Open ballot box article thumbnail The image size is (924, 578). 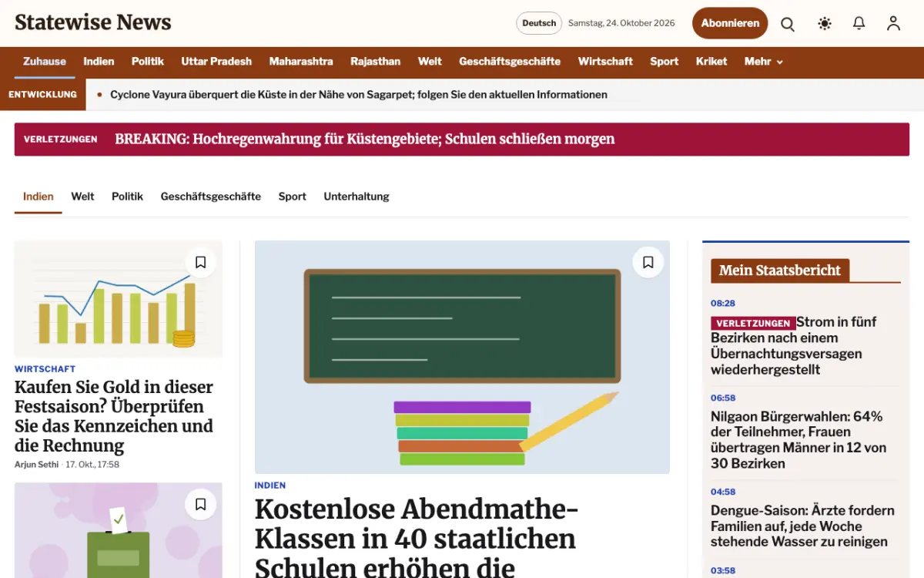[119, 530]
